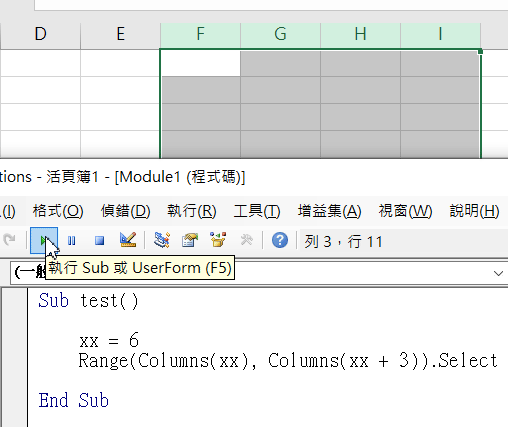508x427 pixels.
Task: Open VBA Help question mark icon
Action: 280,240
